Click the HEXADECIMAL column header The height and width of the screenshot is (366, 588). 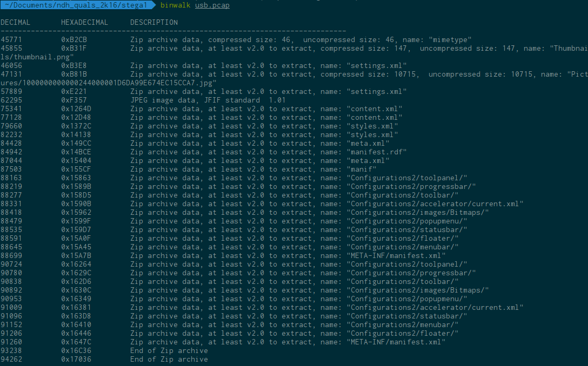(84, 23)
